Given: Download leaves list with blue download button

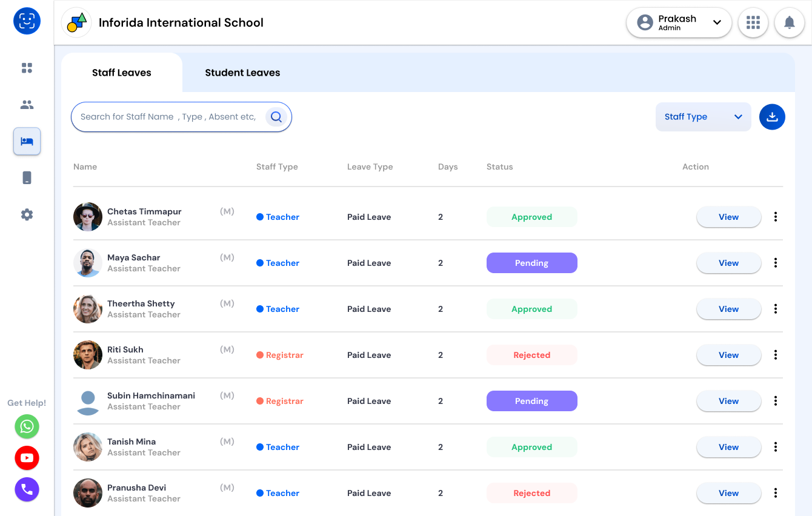Looking at the screenshot, I should point(772,117).
